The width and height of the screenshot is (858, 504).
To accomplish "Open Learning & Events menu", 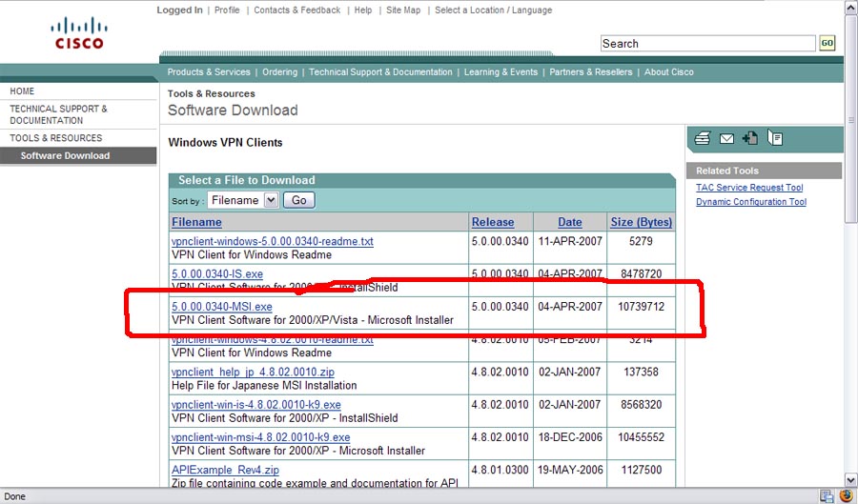I will pyautogui.click(x=500, y=72).
